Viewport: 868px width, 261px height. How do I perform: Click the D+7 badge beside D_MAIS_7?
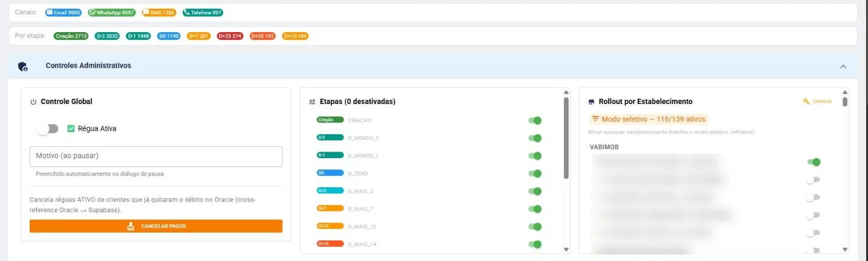pos(330,209)
